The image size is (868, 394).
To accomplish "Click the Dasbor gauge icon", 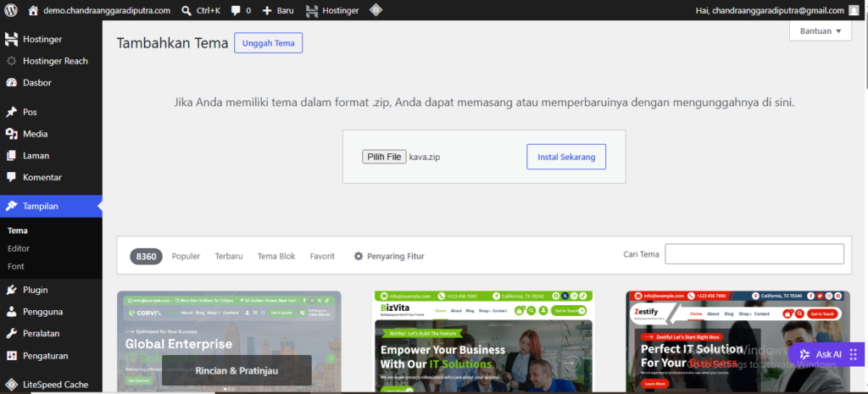I will tap(11, 82).
